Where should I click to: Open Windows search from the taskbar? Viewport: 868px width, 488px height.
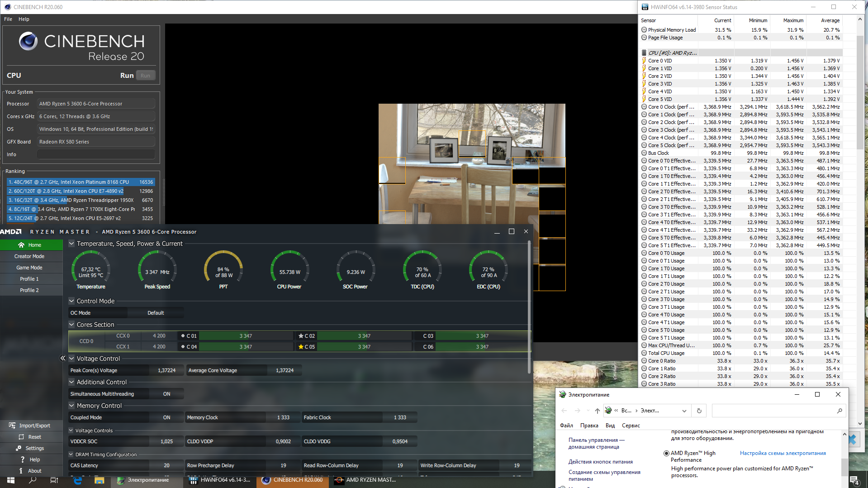(x=33, y=480)
